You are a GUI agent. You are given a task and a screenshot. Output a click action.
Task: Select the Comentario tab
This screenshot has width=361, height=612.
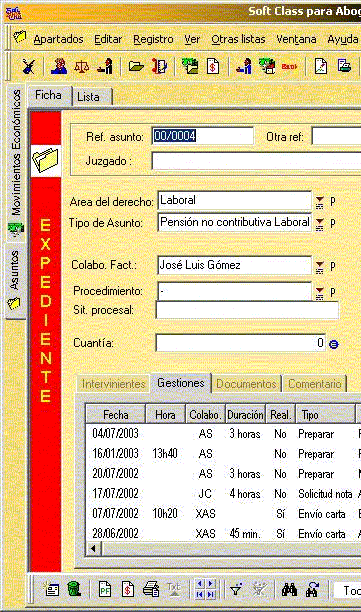coord(315,384)
